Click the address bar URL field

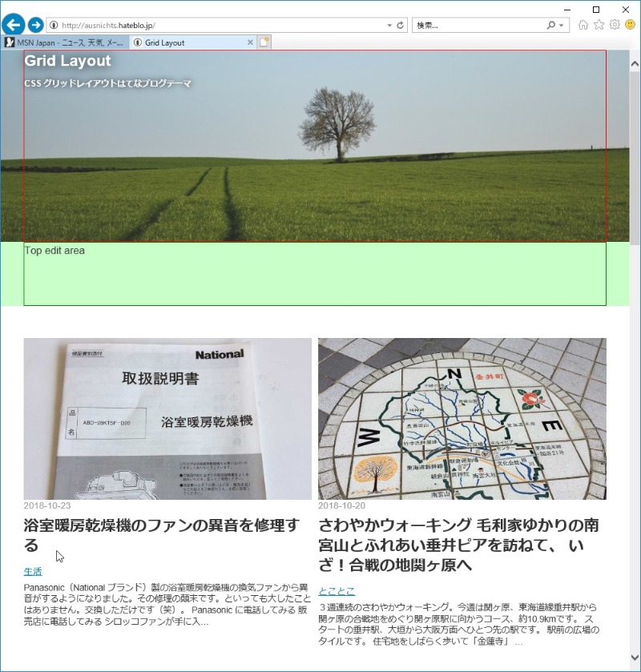[x=216, y=25]
